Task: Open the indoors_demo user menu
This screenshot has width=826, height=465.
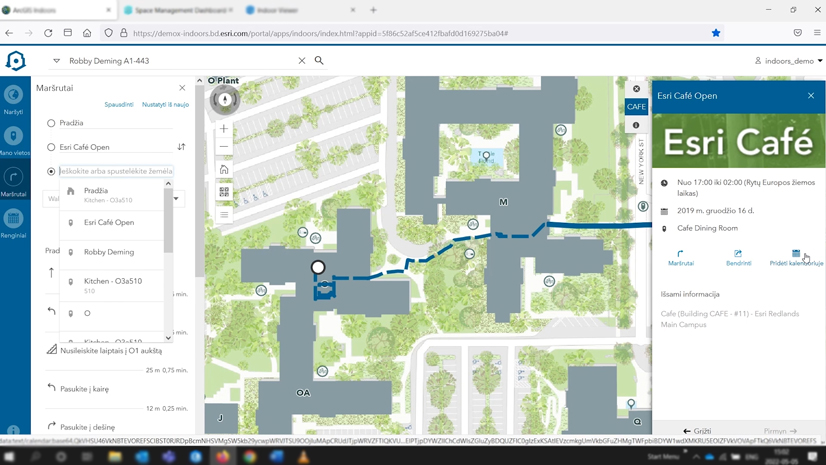Action: coord(788,61)
